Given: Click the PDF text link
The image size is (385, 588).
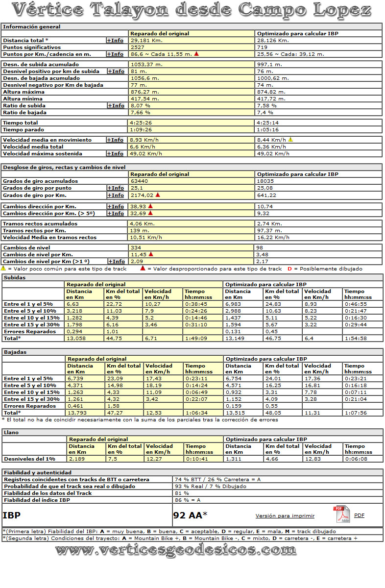Looking at the screenshot, I should point(359,515).
